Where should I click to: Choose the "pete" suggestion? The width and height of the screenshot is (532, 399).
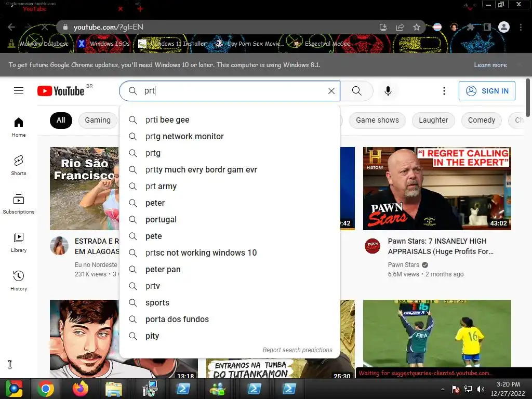(230, 236)
